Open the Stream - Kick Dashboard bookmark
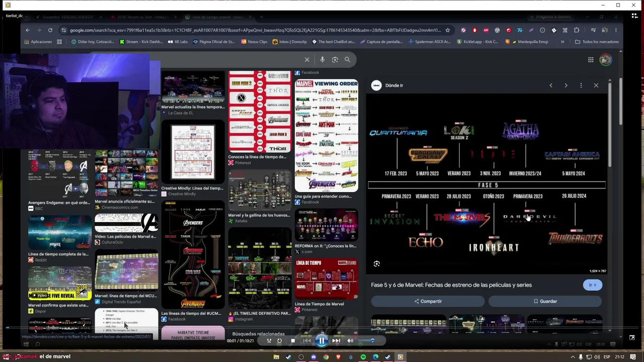The height and width of the screenshot is (362, 644). point(141,42)
